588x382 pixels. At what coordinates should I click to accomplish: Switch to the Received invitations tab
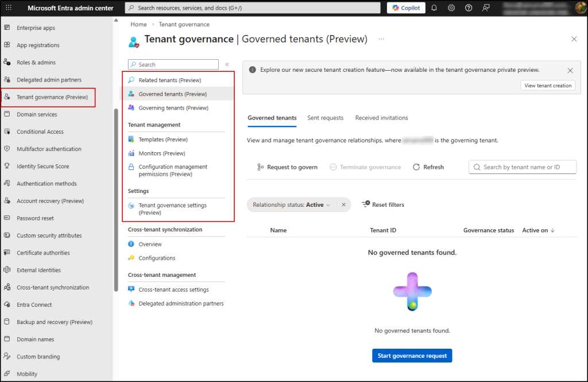click(x=381, y=118)
